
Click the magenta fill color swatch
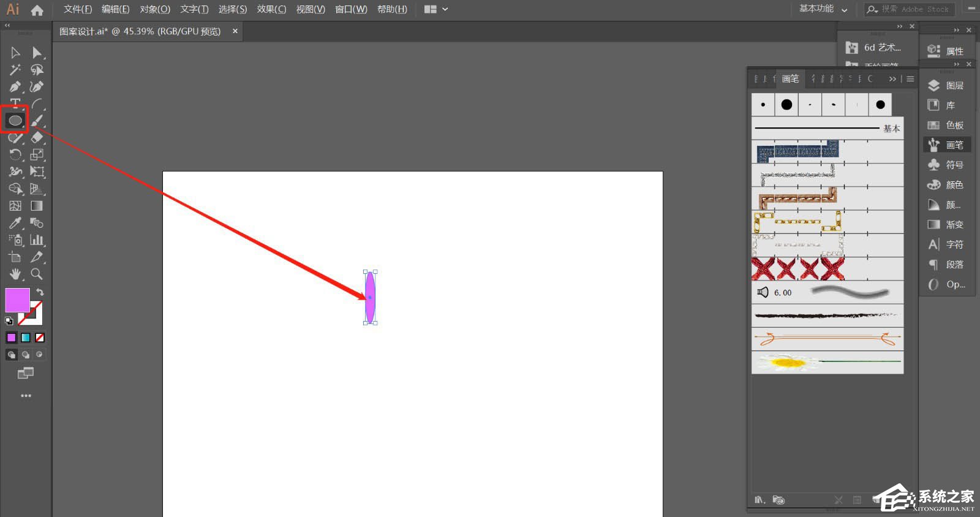17,300
